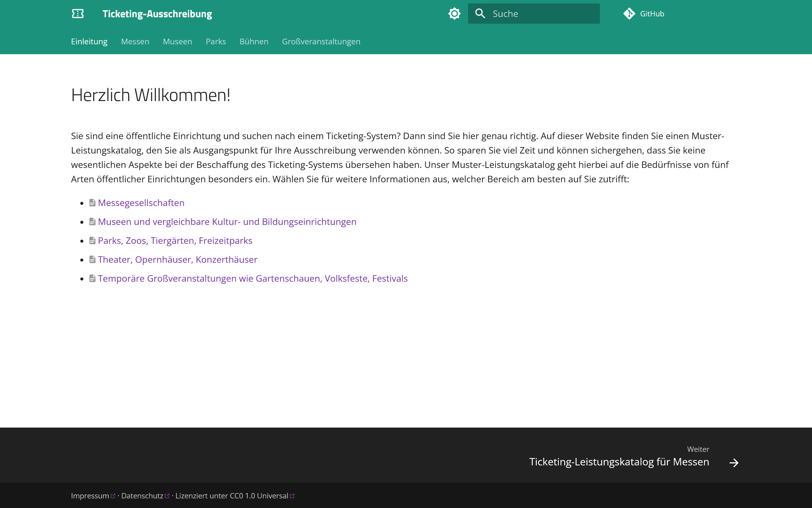Open Museen und vergleichbare Kultur- und Bildungseinrichtungen link
Viewport: 812px width, 508px height.
click(x=227, y=222)
